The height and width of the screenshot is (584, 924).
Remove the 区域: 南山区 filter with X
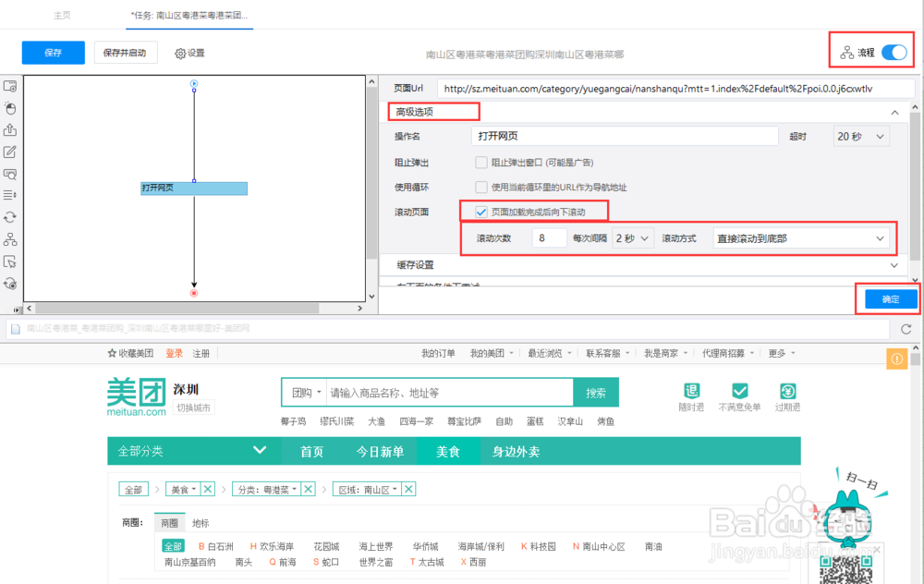409,489
